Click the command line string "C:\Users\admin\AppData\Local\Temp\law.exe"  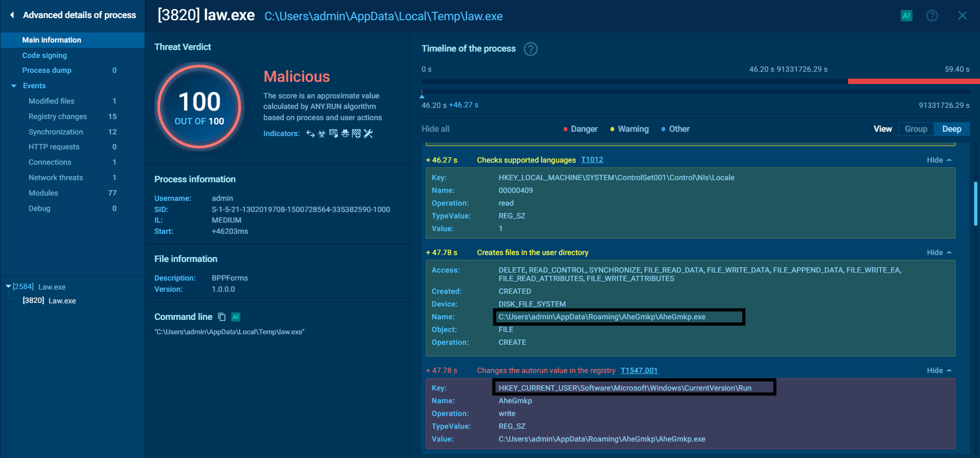[229, 332]
